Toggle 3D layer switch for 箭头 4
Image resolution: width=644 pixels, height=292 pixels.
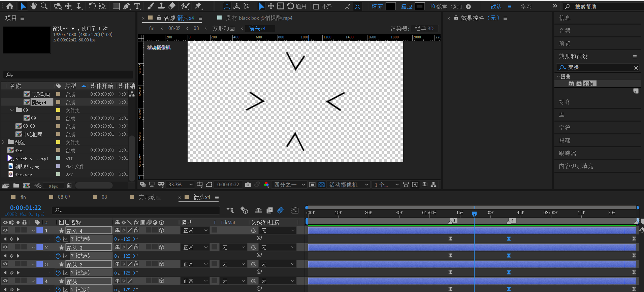pyautogui.click(x=162, y=230)
